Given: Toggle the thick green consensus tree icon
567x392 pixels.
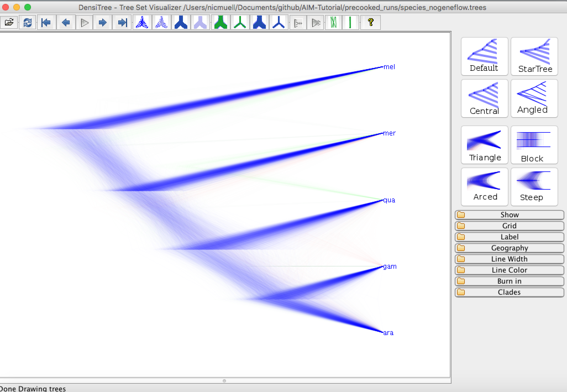Looking at the screenshot, I should coord(221,22).
